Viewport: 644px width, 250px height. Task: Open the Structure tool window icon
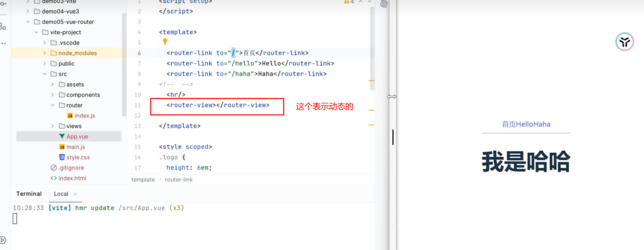[3, 26]
